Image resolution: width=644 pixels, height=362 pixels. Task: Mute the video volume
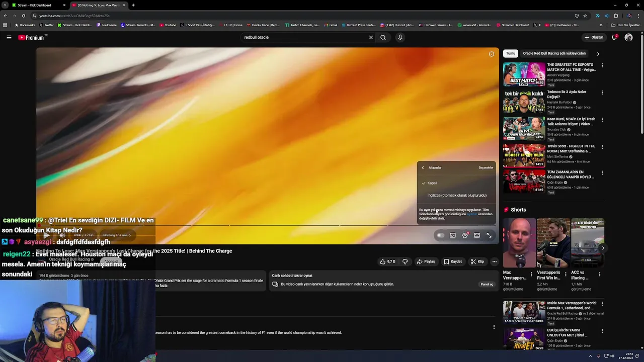[x=62, y=235]
